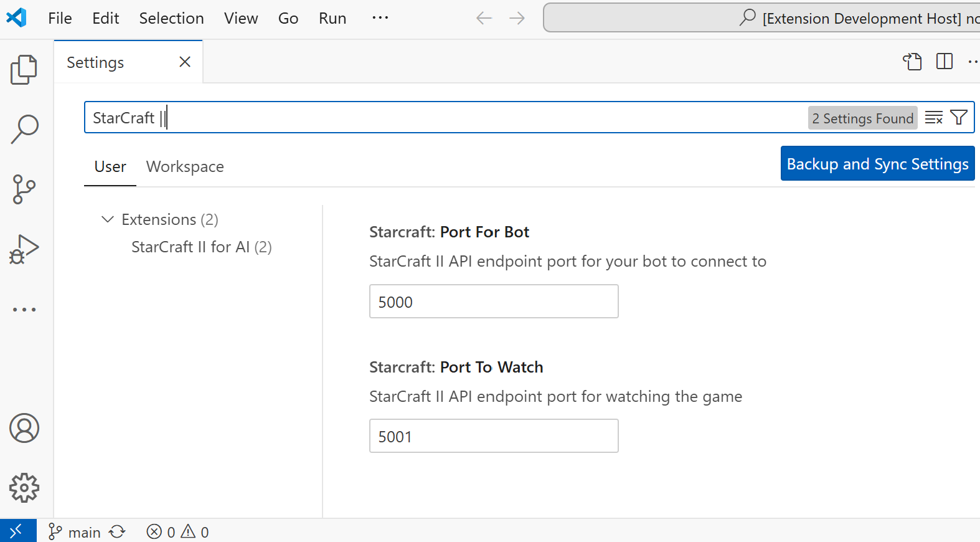Open the View menu

[x=242, y=18]
